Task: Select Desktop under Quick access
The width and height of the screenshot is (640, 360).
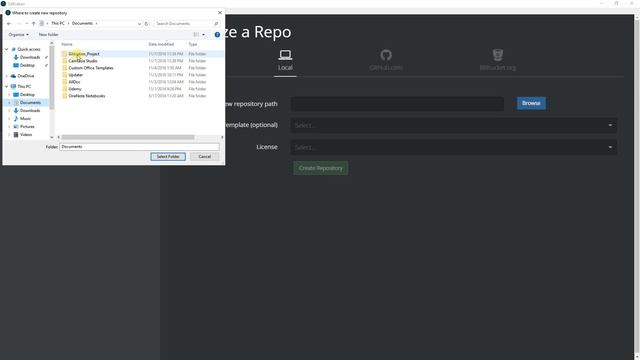Action: tap(27, 65)
